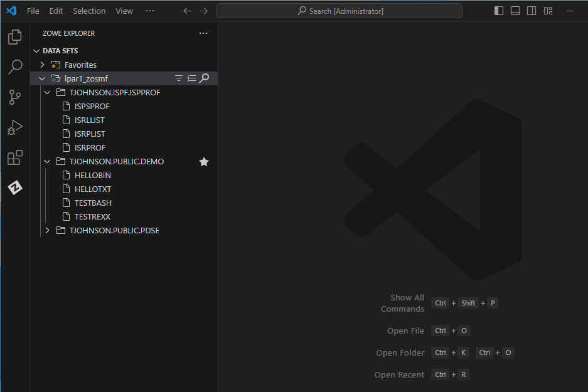Toggle the secondary side bar visibility
This screenshot has height=392, width=588.
[x=532, y=11]
